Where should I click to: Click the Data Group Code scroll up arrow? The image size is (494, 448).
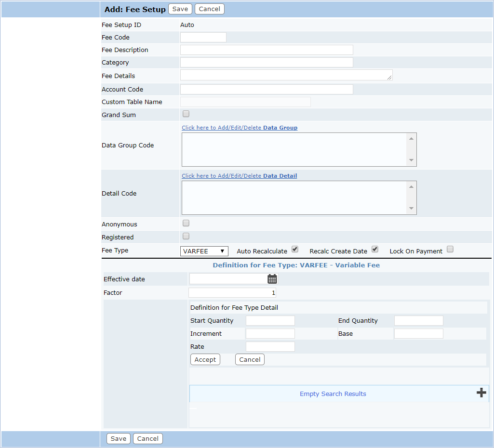pyautogui.click(x=411, y=139)
